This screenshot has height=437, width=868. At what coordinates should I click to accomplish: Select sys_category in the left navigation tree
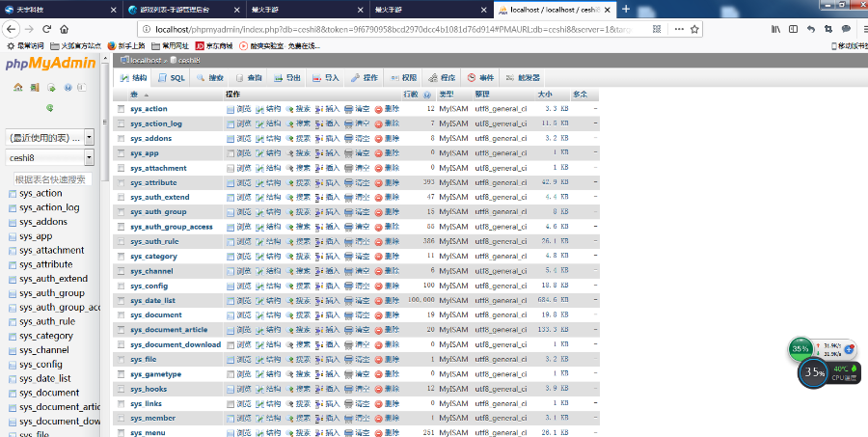(x=46, y=336)
